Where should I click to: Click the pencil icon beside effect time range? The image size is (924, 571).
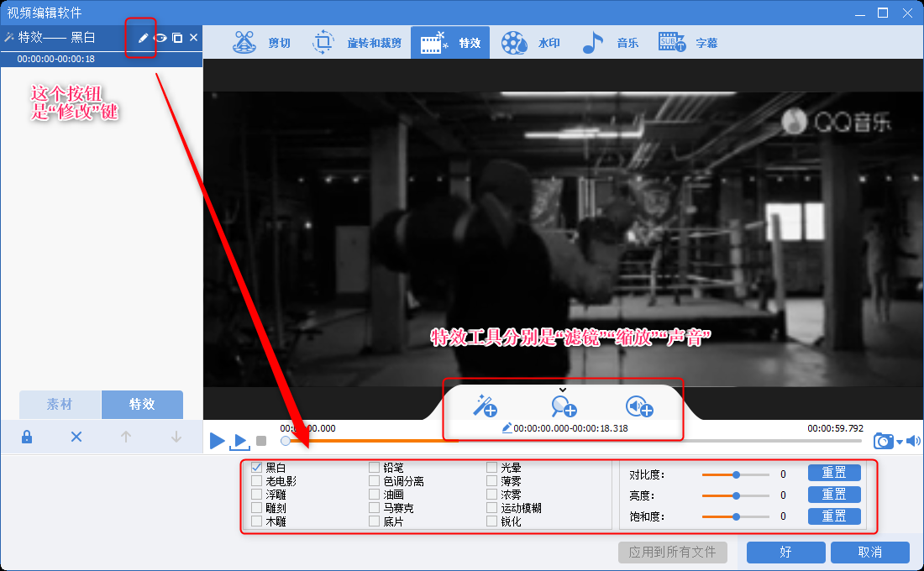coord(507,427)
